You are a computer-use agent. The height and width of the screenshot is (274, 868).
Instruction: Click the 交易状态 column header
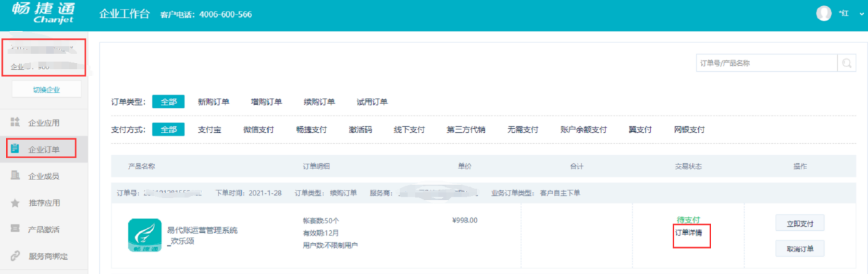tap(689, 166)
